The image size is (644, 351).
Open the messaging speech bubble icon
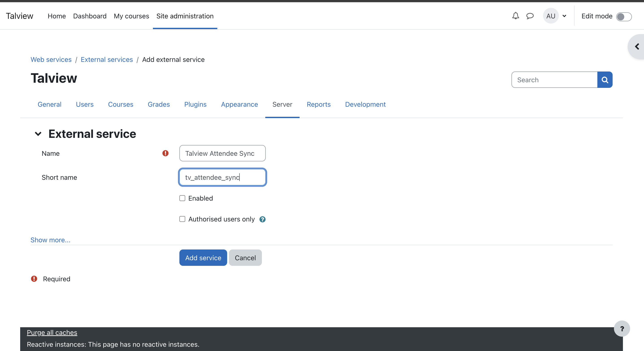pyautogui.click(x=530, y=16)
